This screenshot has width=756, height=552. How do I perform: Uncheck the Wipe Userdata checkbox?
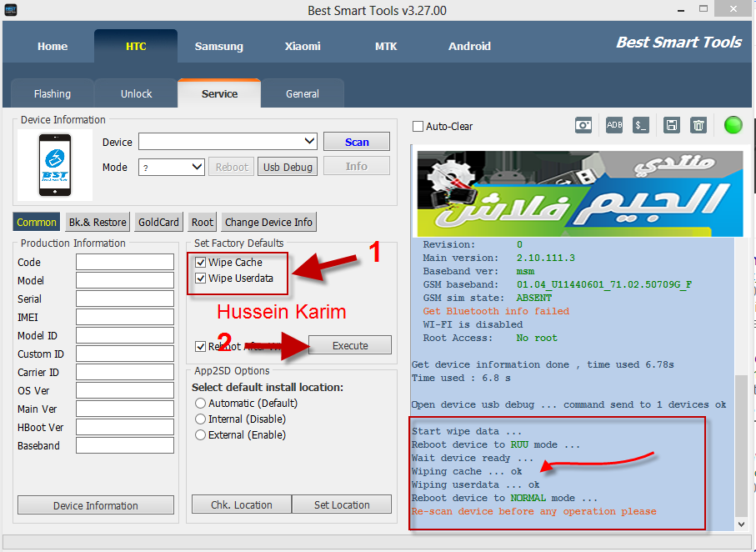[201, 279]
